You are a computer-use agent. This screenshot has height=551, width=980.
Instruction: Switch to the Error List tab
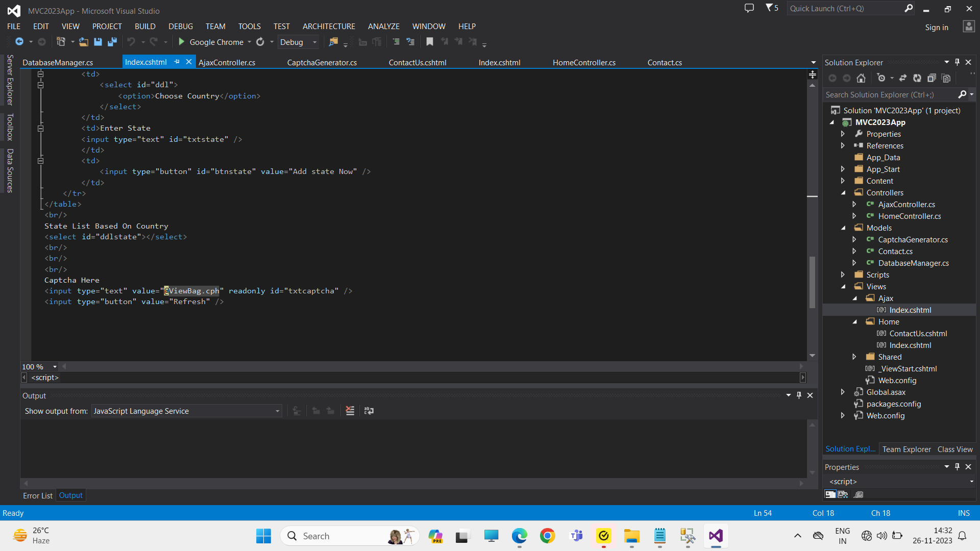point(37,495)
